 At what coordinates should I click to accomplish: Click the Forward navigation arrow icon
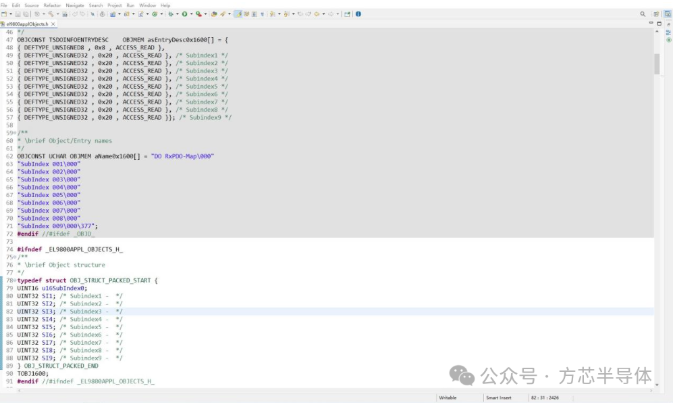(x=331, y=14)
